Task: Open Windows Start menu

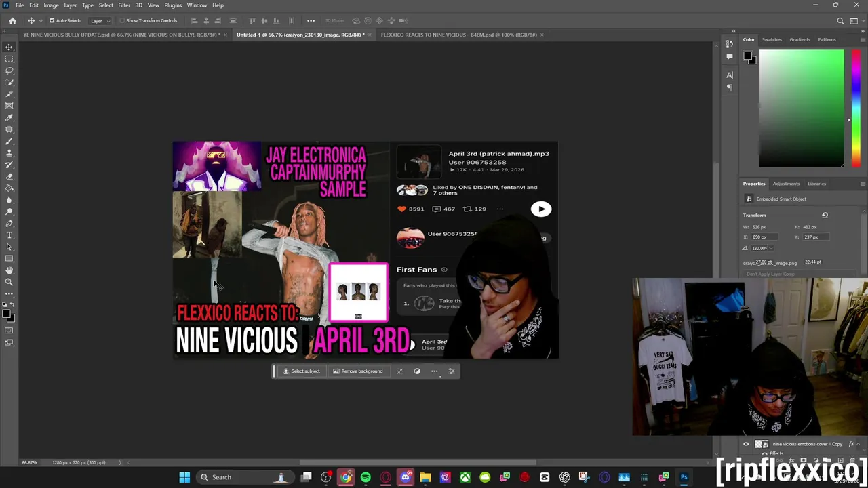Action: pyautogui.click(x=184, y=477)
